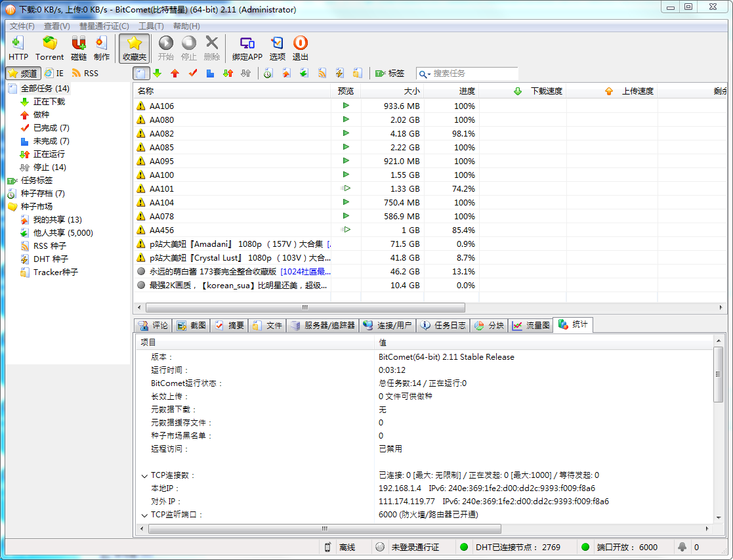Click torrent archive clock icon in toolbar
This screenshot has height=560, width=733.
(268, 73)
